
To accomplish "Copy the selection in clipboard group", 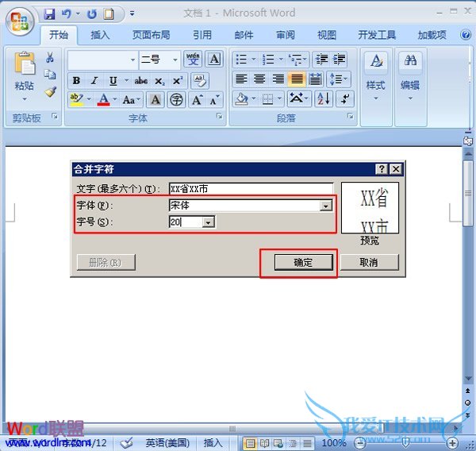I will (x=50, y=74).
